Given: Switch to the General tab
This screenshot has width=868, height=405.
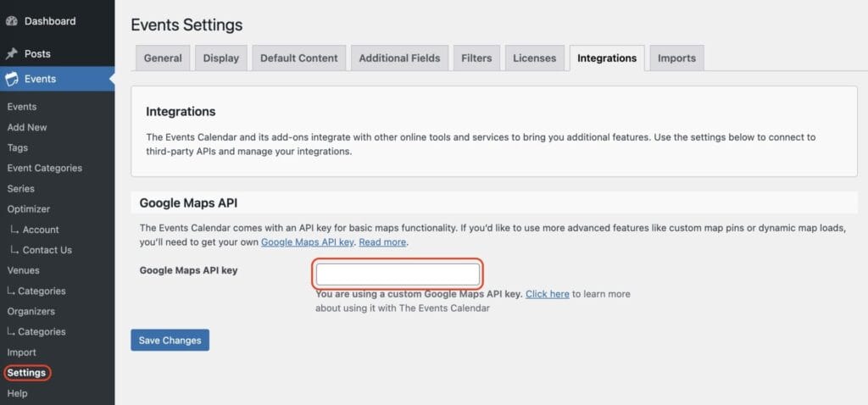Looking at the screenshot, I should [x=163, y=58].
